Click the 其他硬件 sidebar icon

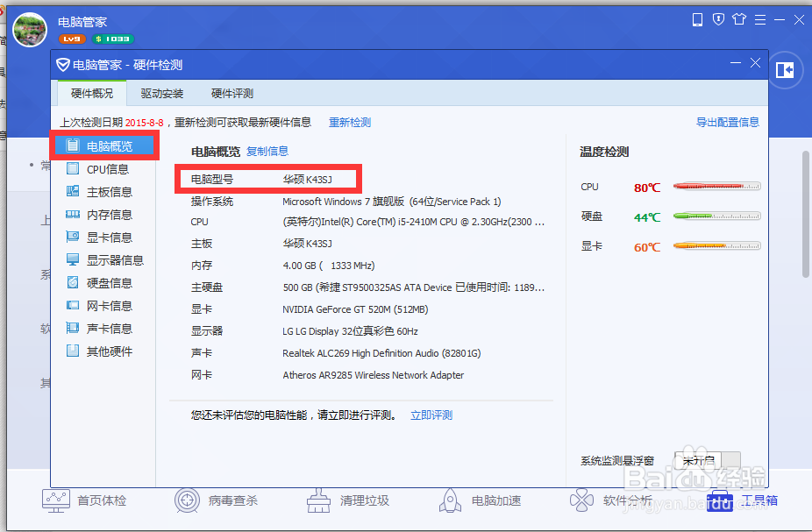pos(73,351)
